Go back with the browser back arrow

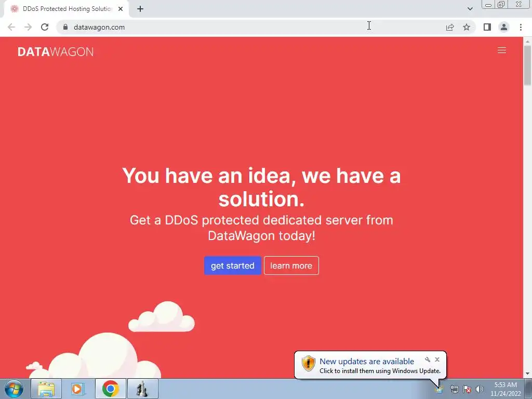pos(11,27)
